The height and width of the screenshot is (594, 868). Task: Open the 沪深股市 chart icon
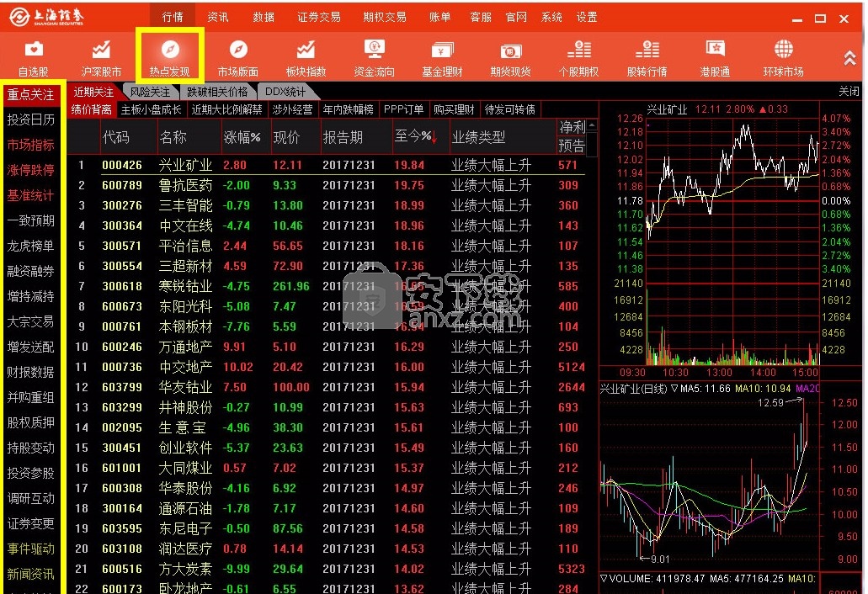[101, 57]
